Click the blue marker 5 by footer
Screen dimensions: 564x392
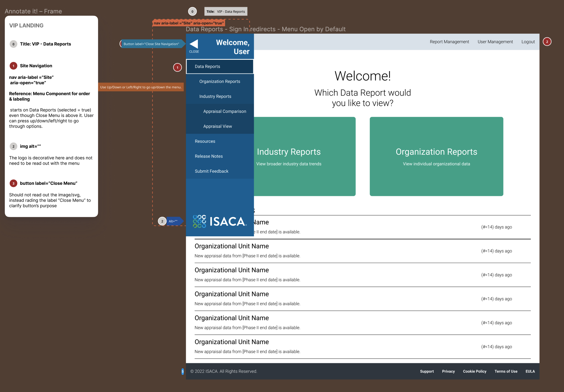(183, 371)
